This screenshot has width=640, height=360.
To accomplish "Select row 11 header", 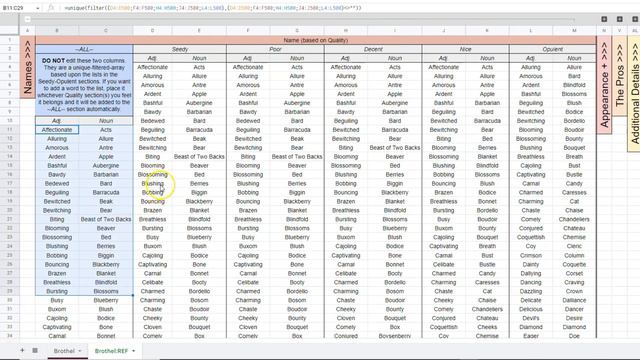I will pyautogui.click(x=9, y=130).
